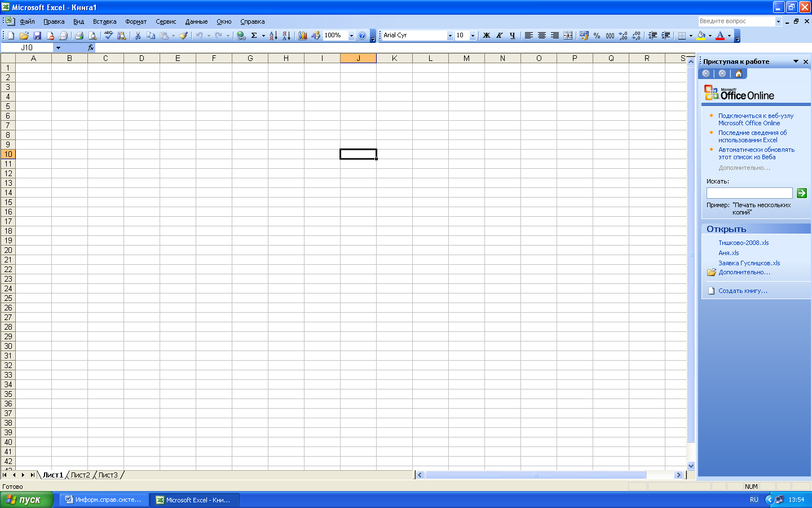The width and height of the screenshot is (812, 508).
Task: Decrease decimal places
Action: pos(636,36)
